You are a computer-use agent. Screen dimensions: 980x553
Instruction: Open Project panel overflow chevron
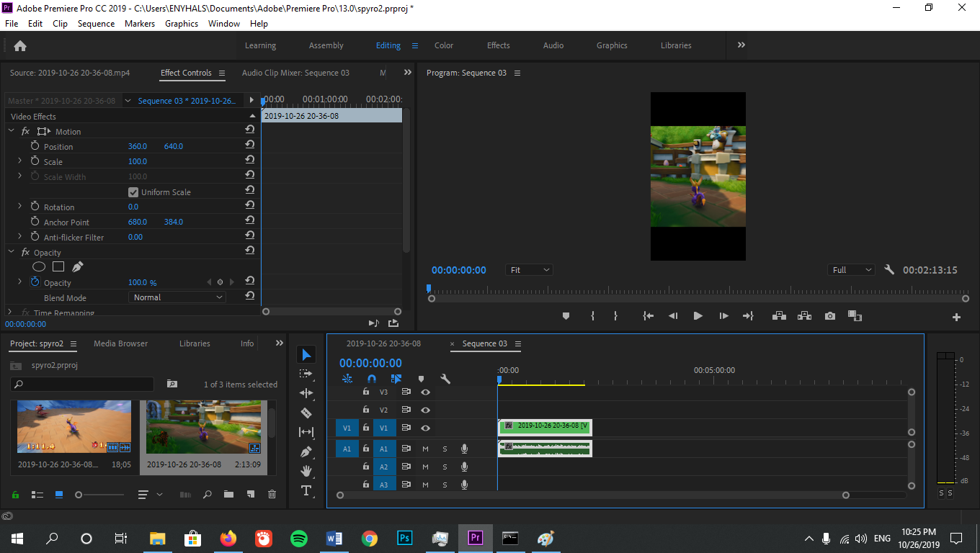[x=280, y=343]
